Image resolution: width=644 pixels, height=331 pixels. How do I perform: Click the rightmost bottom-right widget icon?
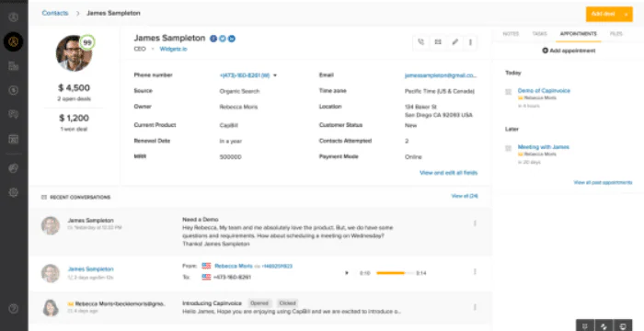click(x=623, y=326)
